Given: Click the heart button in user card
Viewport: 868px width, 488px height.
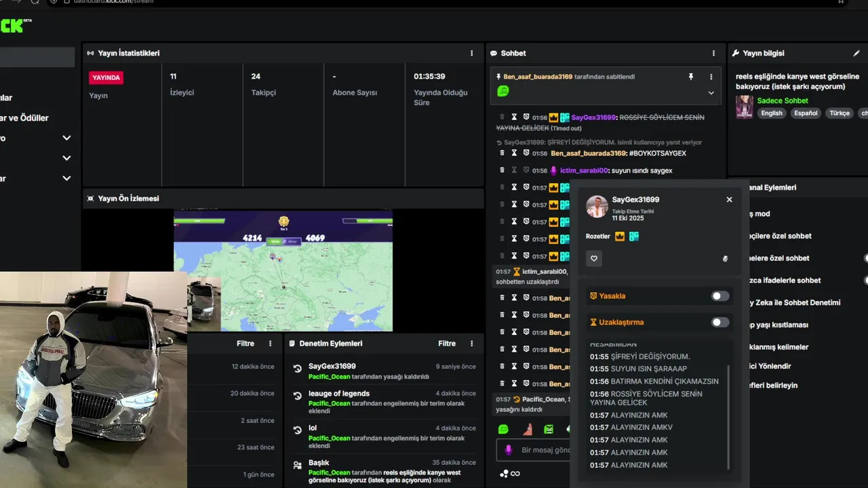Looking at the screenshot, I should pyautogui.click(x=594, y=258).
